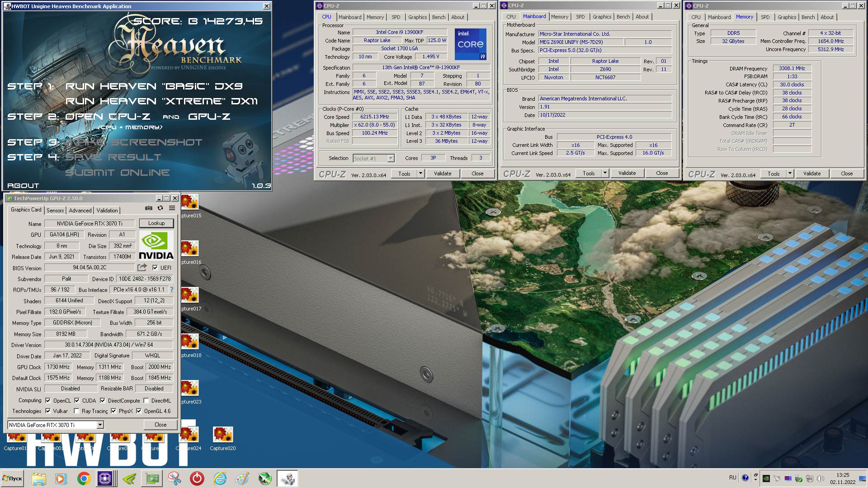Viewport: 868px width, 488px height.
Task: Open the NVIDIA app on the taskbar
Action: (129, 479)
